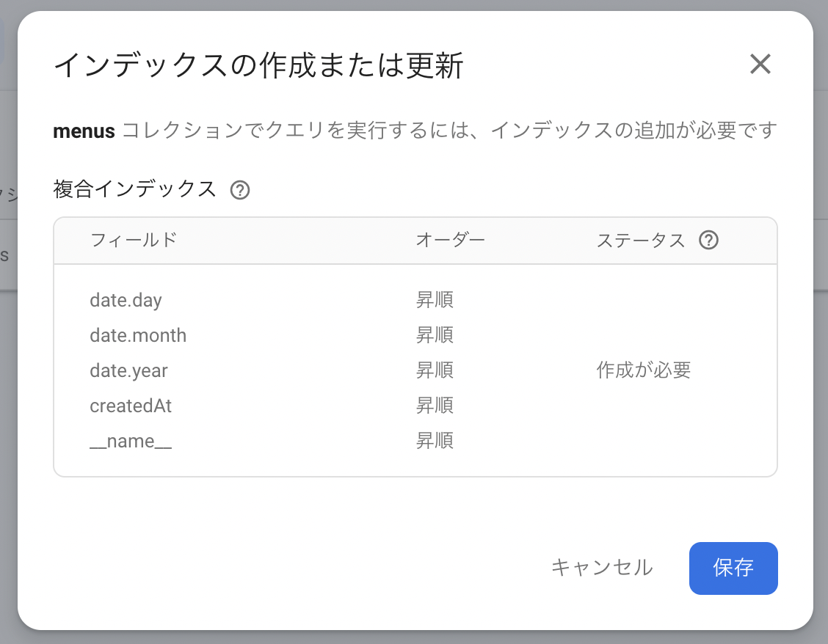
Task: Select the help tooltip next to composite index
Action: 240,189
